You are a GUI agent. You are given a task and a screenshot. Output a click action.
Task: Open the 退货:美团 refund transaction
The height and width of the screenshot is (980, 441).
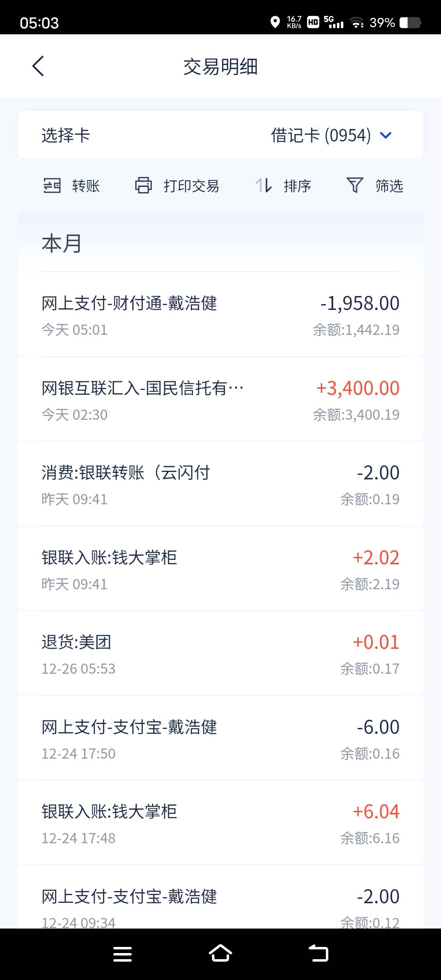coord(220,654)
